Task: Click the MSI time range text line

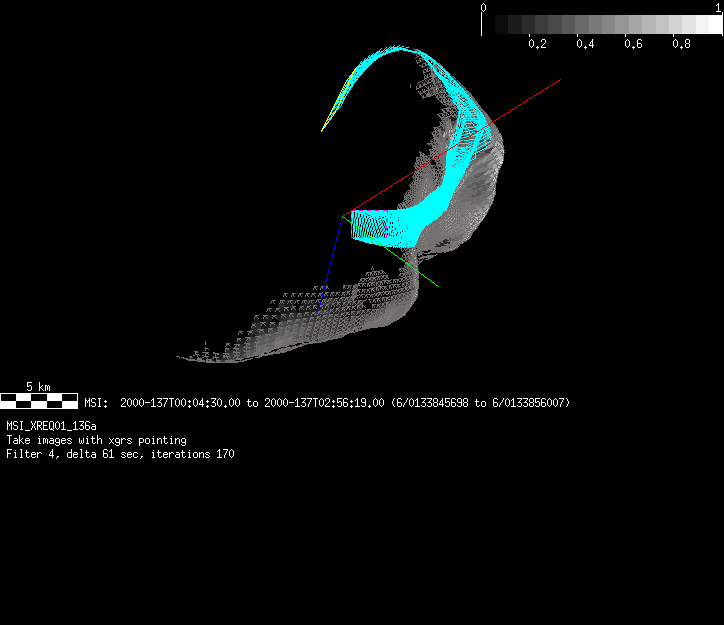Action: pos(327,403)
